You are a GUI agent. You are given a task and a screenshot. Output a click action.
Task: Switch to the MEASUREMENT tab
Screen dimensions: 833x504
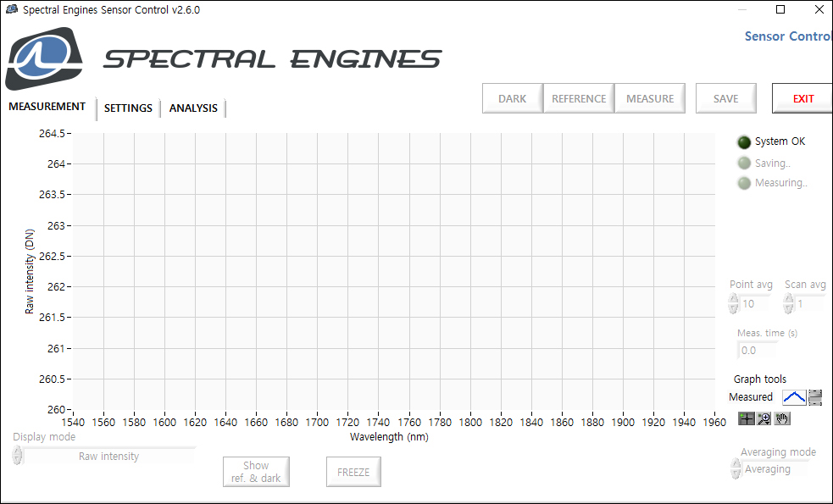pos(47,107)
